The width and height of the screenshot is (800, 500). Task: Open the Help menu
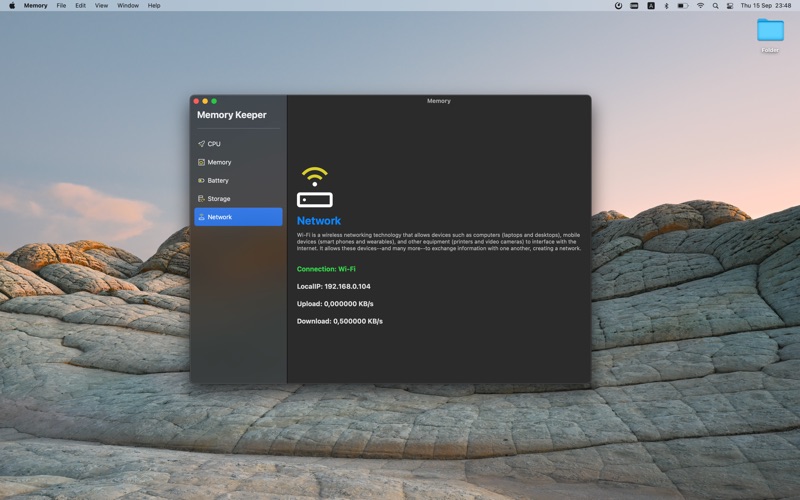tap(154, 6)
